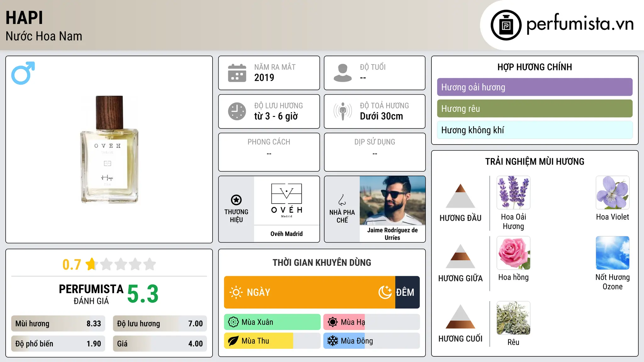
Task: Click the spring flower icon by Mùa Xuân
Action: 233,322
